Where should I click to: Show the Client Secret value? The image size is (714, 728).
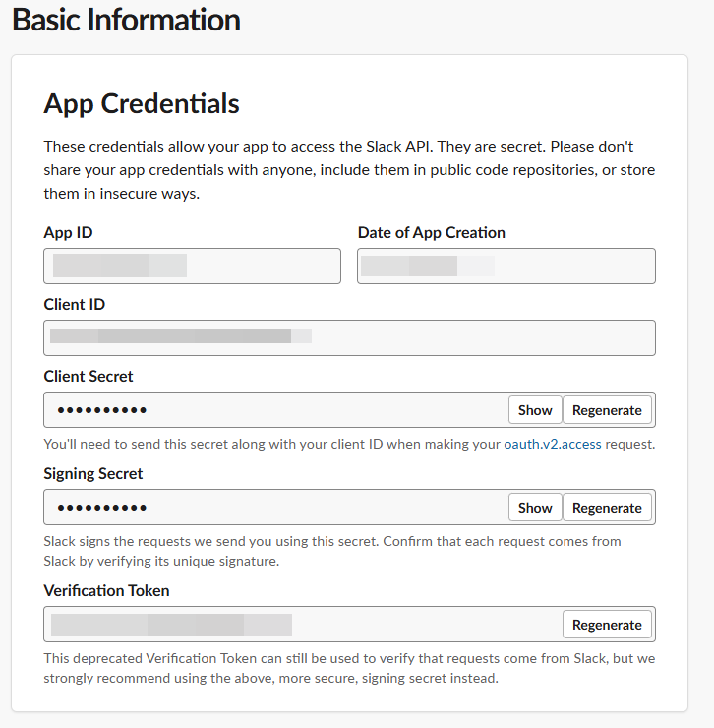tap(535, 410)
